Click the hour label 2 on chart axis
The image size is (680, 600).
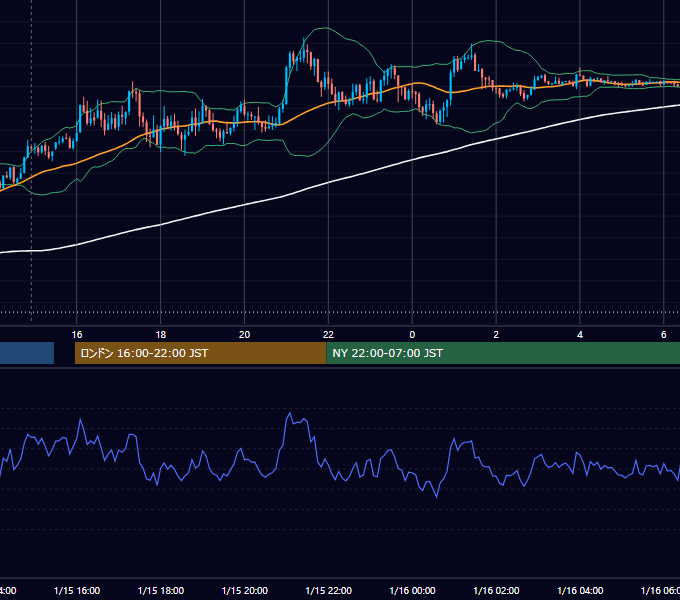point(496,335)
